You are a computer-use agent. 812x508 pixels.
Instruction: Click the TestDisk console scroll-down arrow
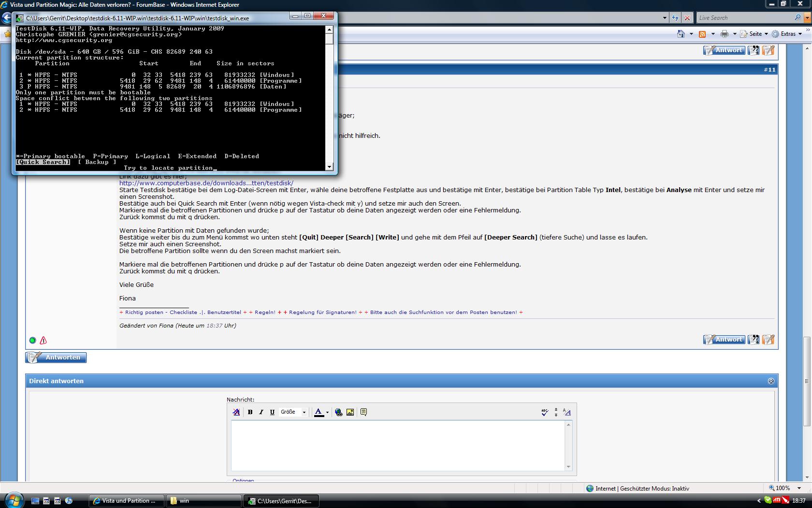coord(329,167)
